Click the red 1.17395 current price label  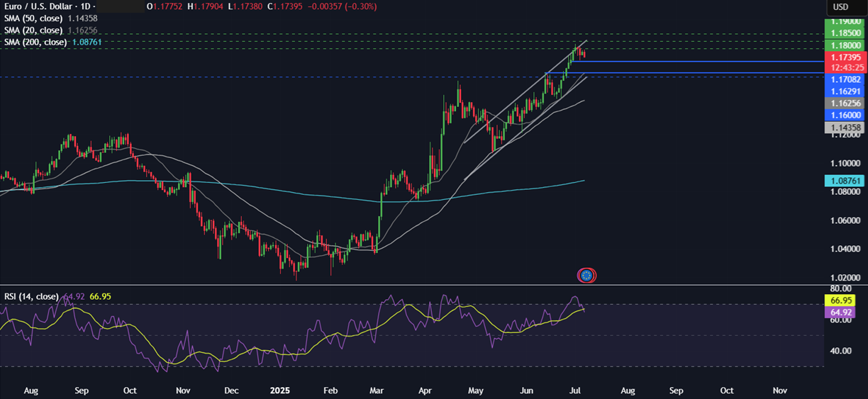click(845, 57)
